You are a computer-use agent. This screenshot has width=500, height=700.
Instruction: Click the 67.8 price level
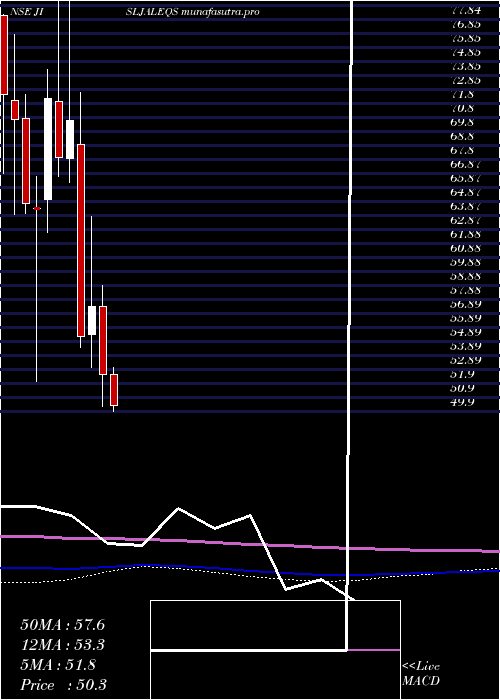point(462,150)
